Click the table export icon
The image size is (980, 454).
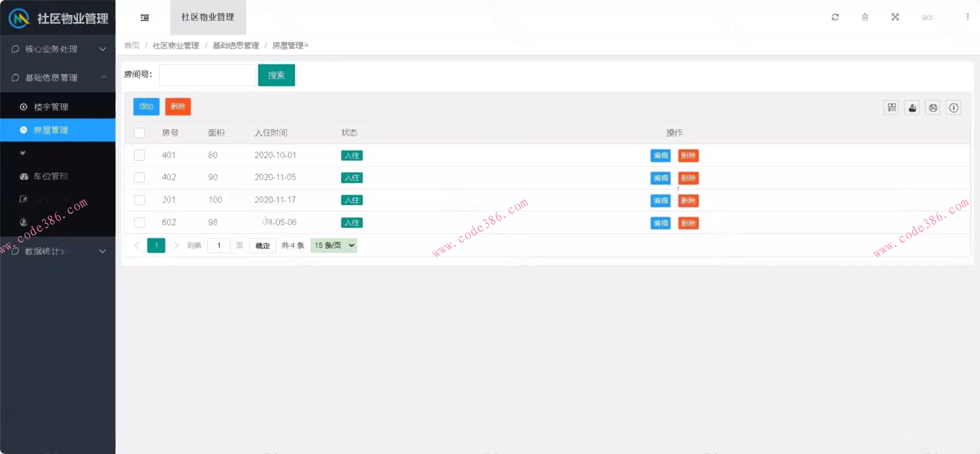(912, 108)
